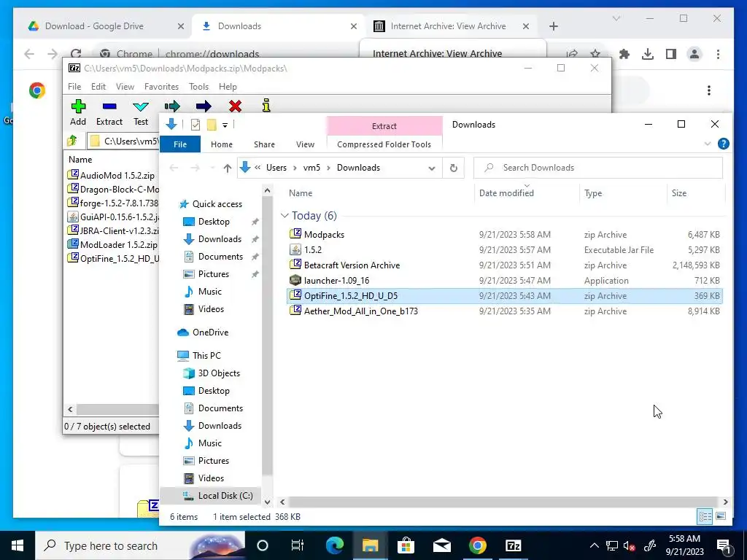Select 3D Objects under This PC

tap(219, 373)
